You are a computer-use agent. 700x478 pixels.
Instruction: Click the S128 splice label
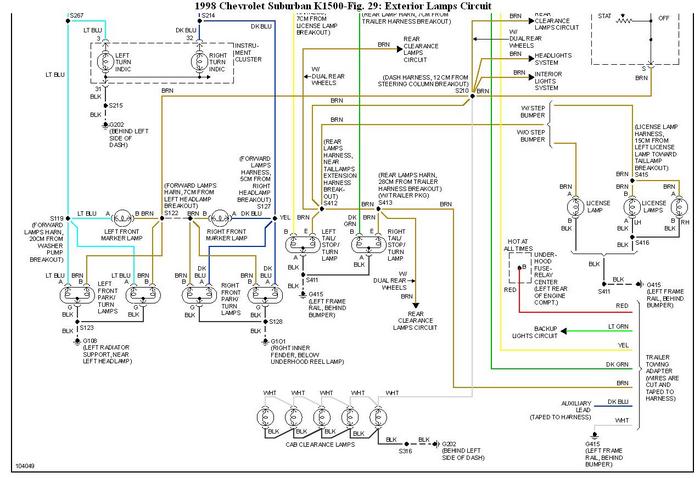coord(276,322)
